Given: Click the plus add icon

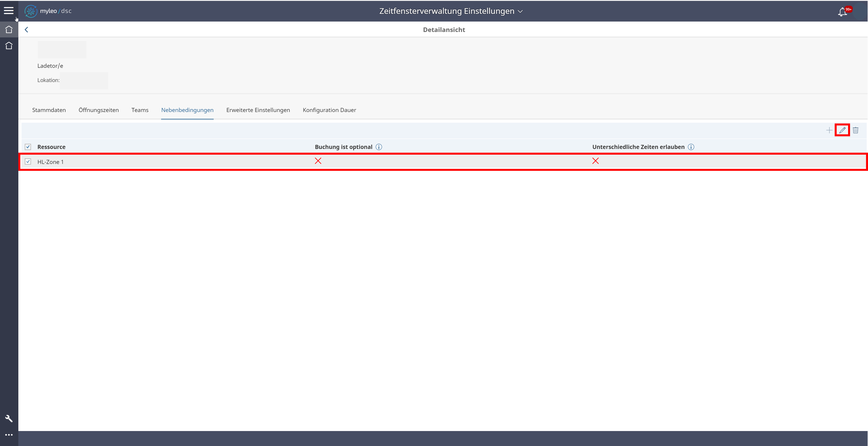Looking at the screenshot, I should [829, 130].
